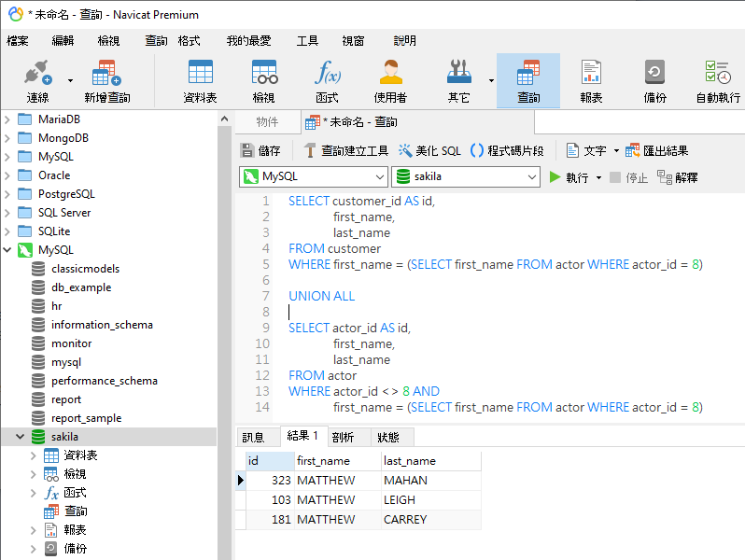Viewport: 745px width, 560px height.
Task: Collapse the sakila database tree node
Action: pyautogui.click(x=20, y=437)
